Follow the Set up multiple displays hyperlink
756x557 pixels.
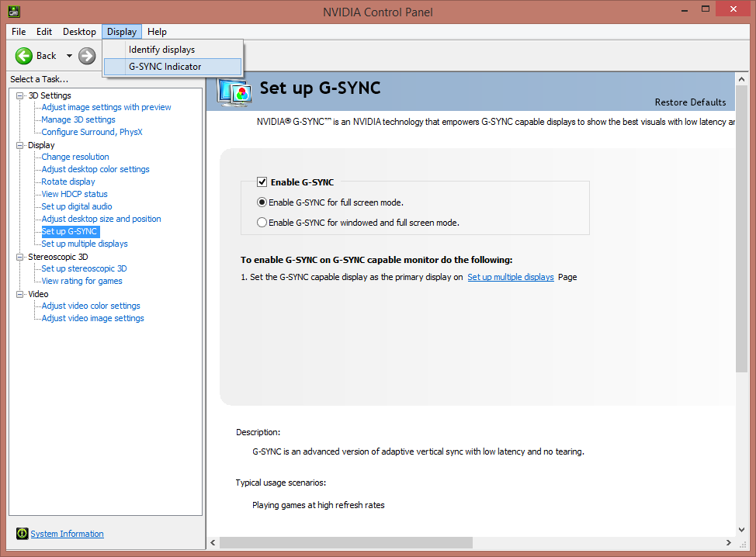tap(510, 277)
